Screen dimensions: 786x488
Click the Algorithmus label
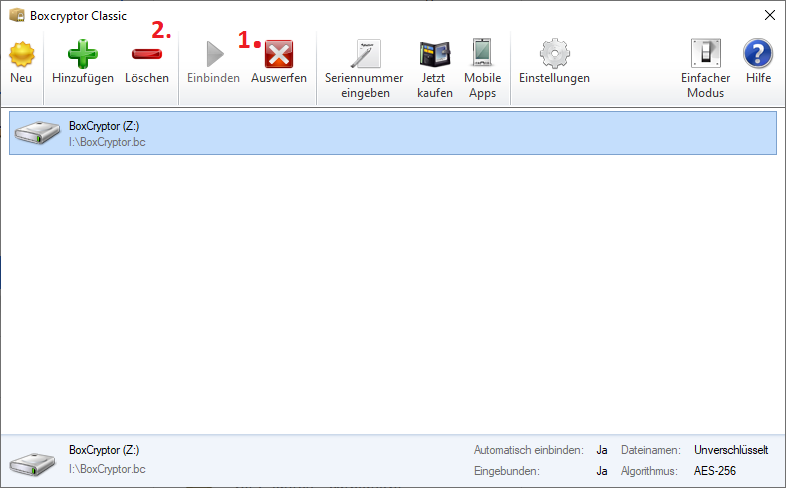(649, 471)
